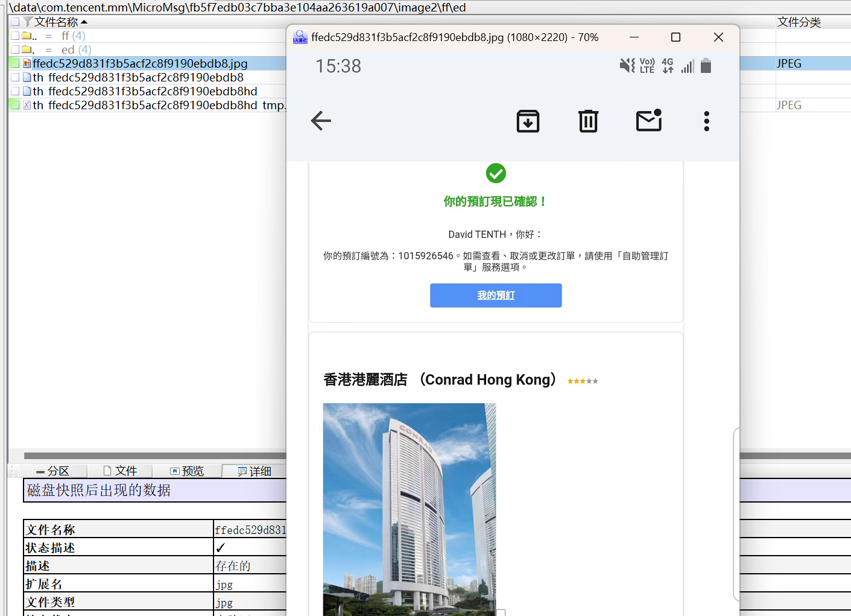Click the VoLTE status icon in the preview
This screenshot has height=616, width=851.
[647, 65]
